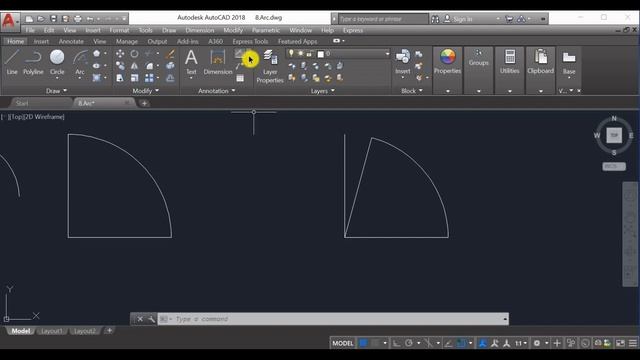The height and width of the screenshot is (360, 640).
Task: Click the layer color swatch in Layers panel
Action: tap(321, 54)
